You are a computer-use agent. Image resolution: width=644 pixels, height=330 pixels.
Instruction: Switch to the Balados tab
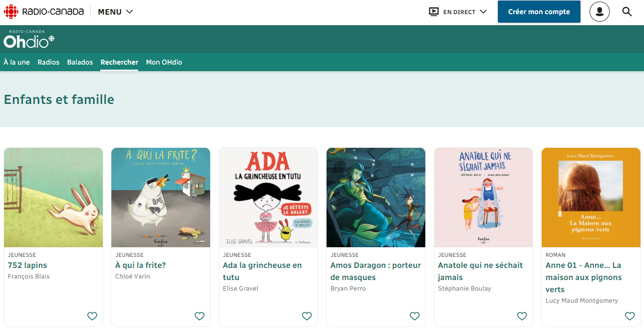pos(80,62)
